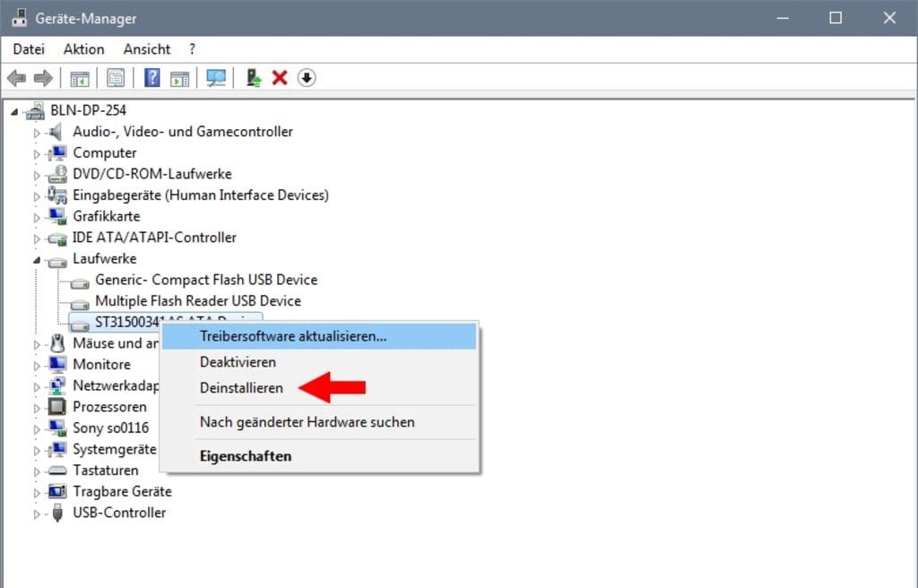Scan for hardware changes via the monitor icon
Image resolution: width=918 pixels, height=588 pixels.
216,78
